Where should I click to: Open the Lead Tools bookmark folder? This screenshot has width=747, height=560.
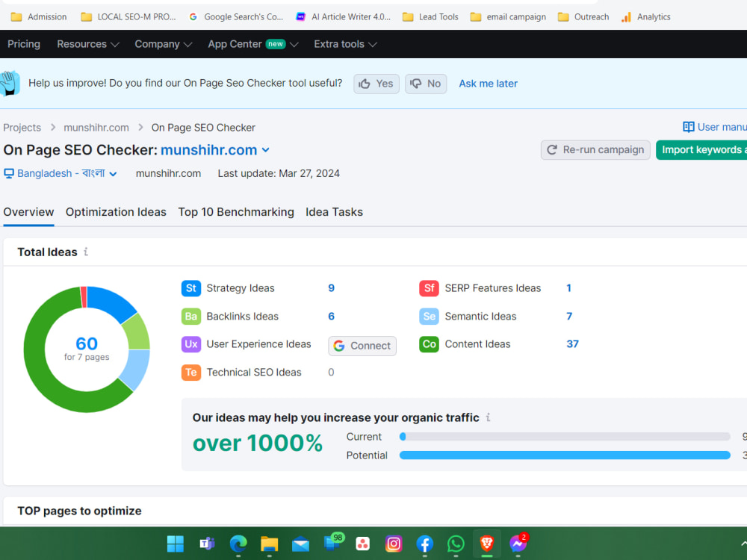(x=430, y=16)
